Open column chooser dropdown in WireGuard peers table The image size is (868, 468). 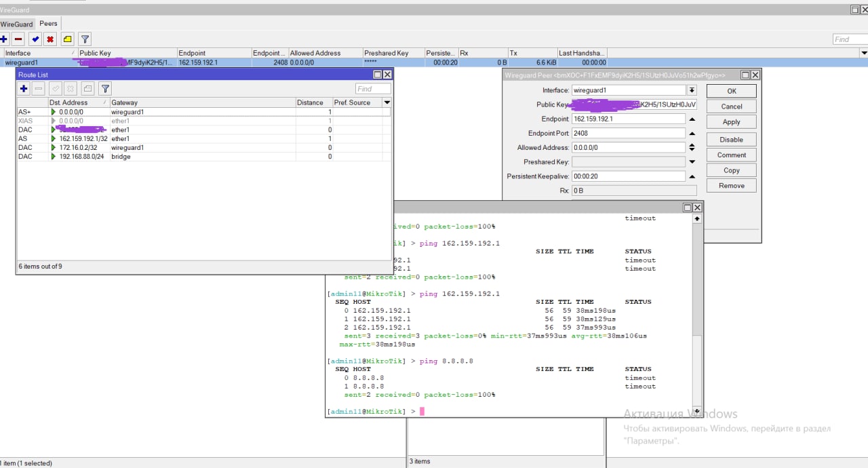point(863,53)
